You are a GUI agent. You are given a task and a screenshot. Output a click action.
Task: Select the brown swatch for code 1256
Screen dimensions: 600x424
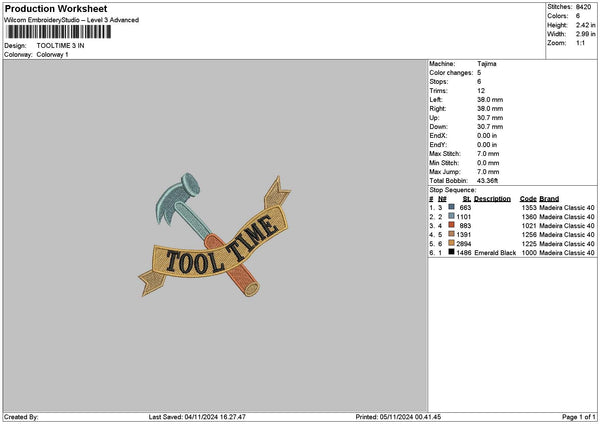(x=452, y=234)
